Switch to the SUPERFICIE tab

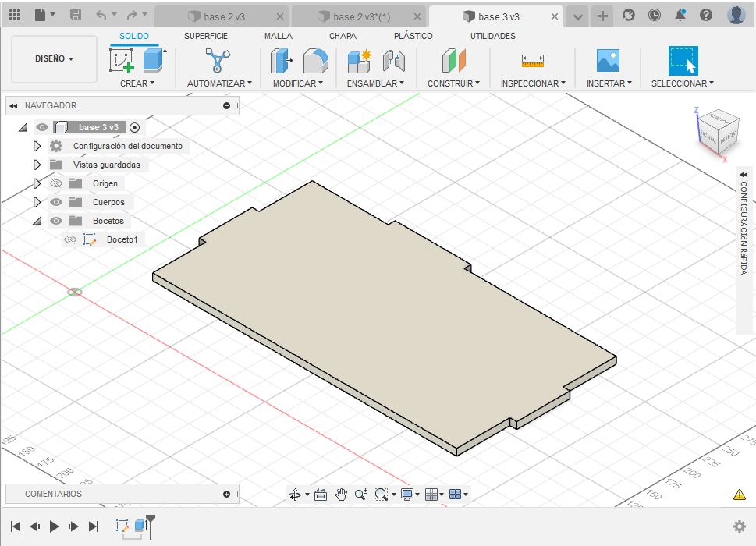(206, 36)
